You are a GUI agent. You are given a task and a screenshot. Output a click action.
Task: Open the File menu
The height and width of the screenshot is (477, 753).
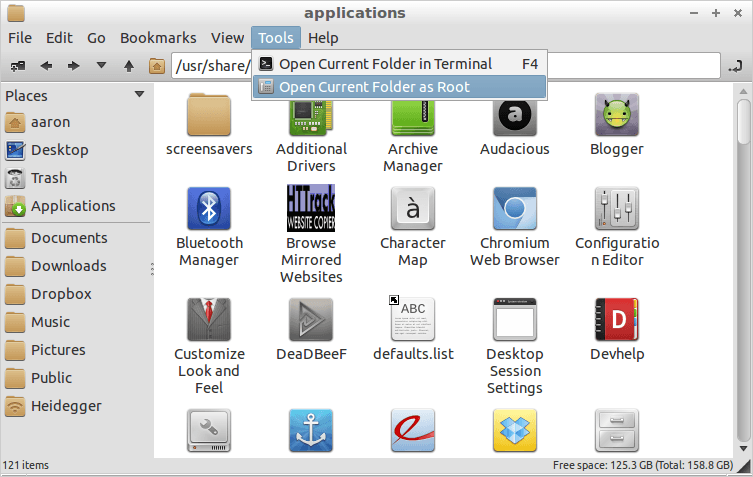coord(20,38)
